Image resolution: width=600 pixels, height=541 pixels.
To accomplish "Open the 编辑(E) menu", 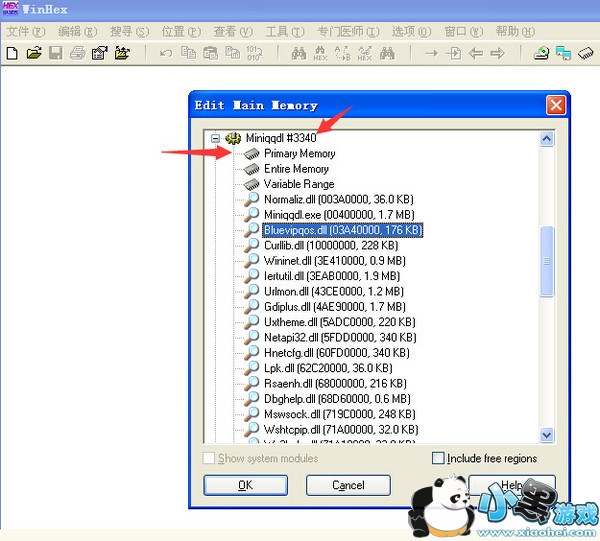I will pos(78,31).
